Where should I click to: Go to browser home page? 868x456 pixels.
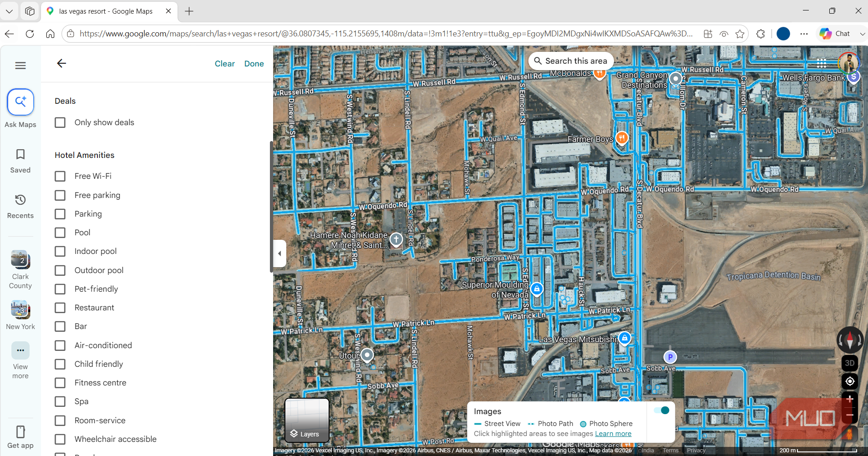[51, 34]
